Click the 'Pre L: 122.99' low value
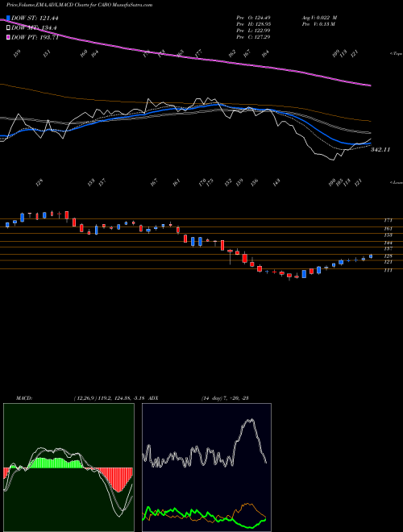Screen dimensions: 403x532 pos(253,31)
